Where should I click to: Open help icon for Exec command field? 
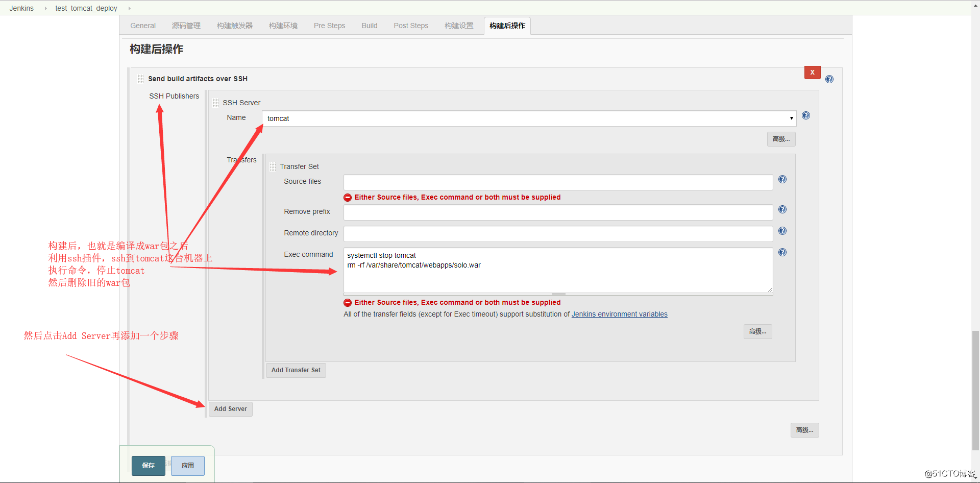coord(782,252)
